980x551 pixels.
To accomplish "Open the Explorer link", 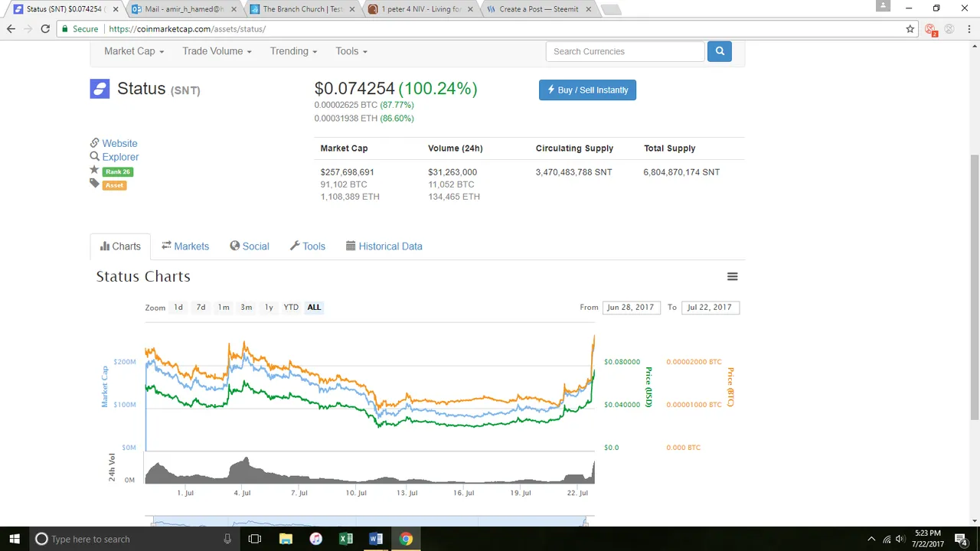I will click(120, 157).
